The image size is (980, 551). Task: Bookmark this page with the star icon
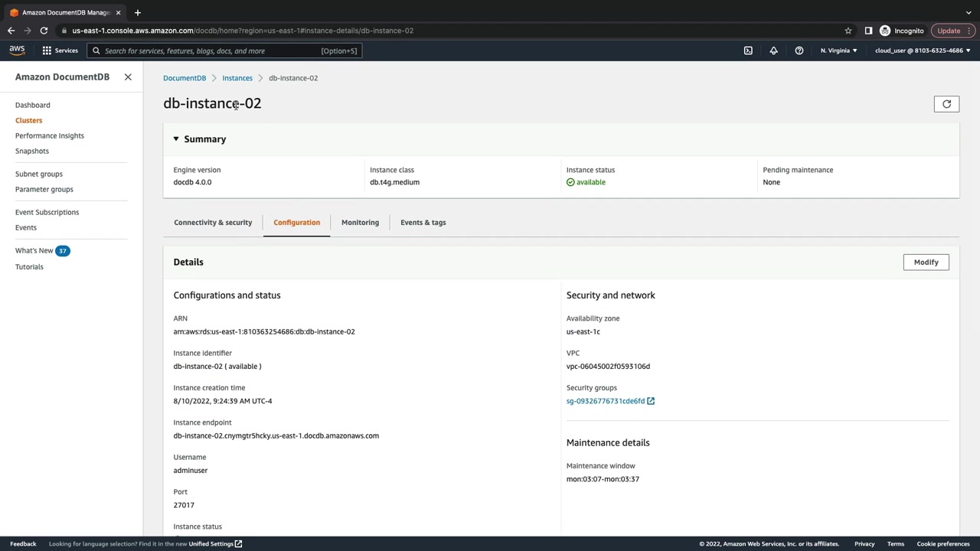[848, 31]
